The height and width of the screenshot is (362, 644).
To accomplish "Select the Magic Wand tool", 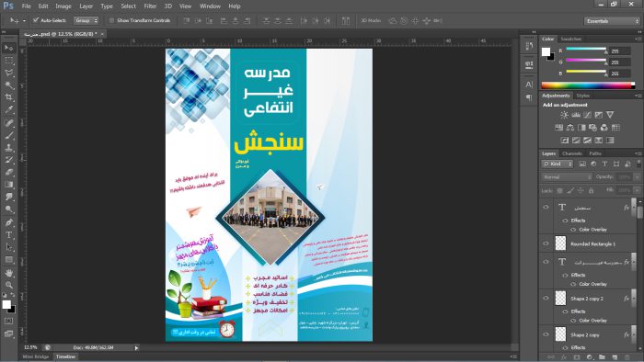I will pyautogui.click(x=8, y=85).
